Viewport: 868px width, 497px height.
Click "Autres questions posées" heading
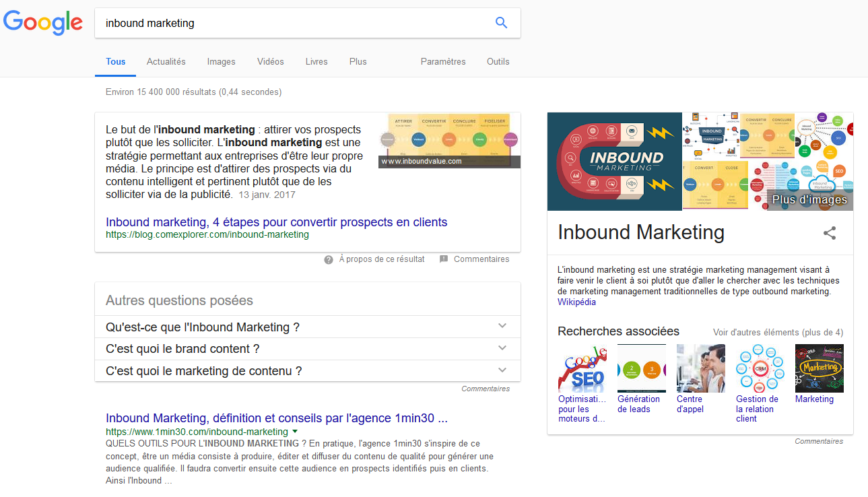(180, 300)
